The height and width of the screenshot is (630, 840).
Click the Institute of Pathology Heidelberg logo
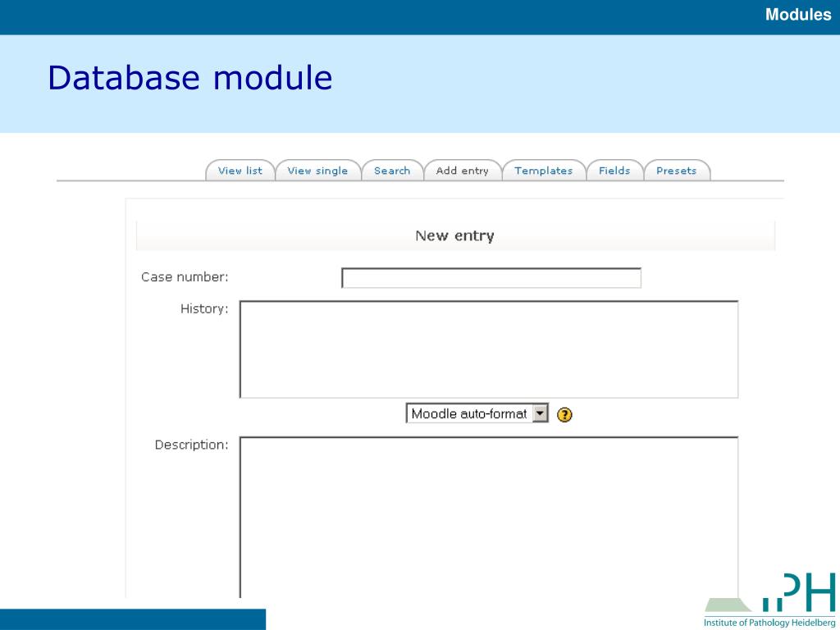(x=769, y=600)
